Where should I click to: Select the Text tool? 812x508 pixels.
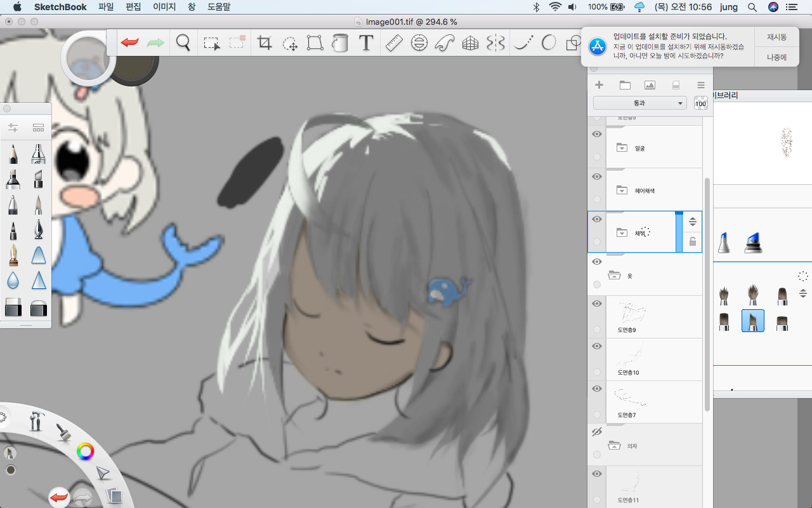click(x=366, y=43)
